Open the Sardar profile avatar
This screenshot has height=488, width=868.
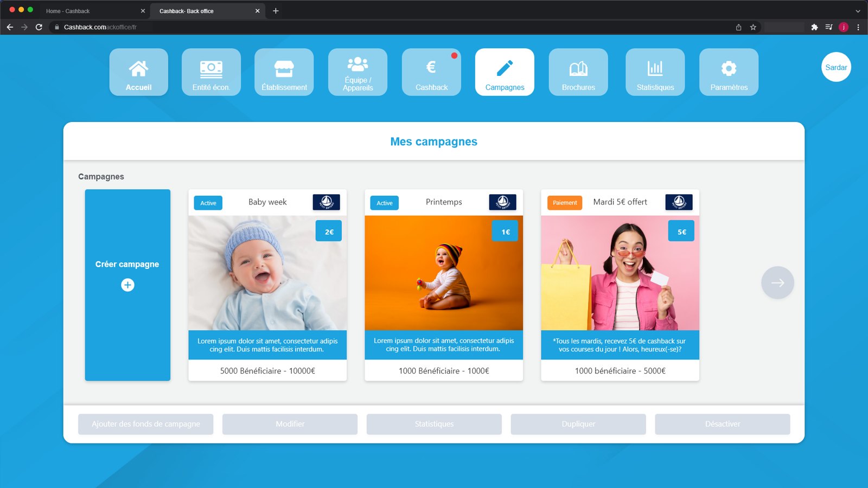coord(836,67)
